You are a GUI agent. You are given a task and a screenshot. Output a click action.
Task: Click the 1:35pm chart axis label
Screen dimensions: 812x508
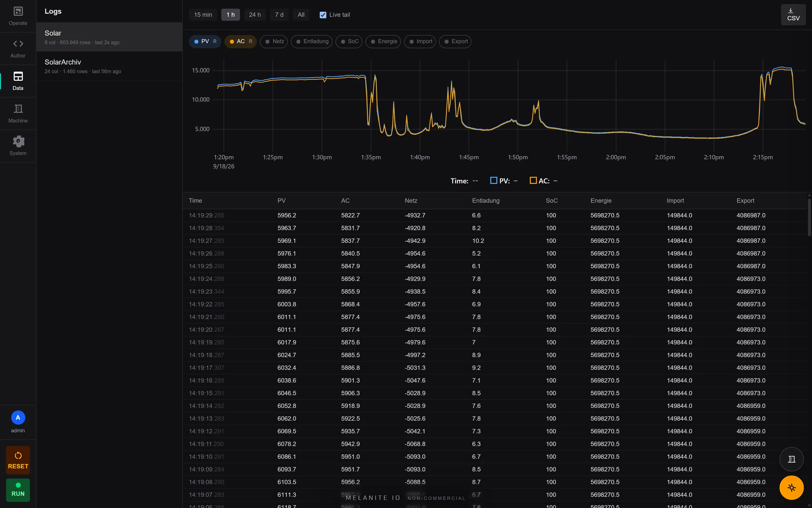click(x=371, y=157)
